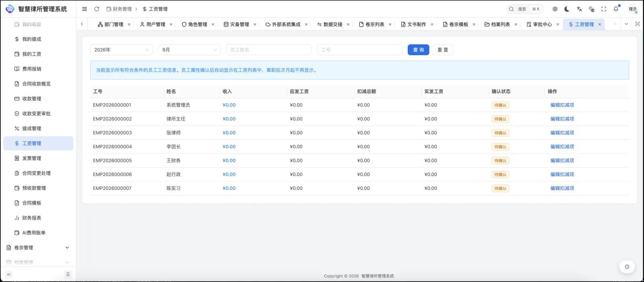Click the sidebar pin icon
Image resolution: width=644 pixels, height=282 pixels.
coord(68,274)
